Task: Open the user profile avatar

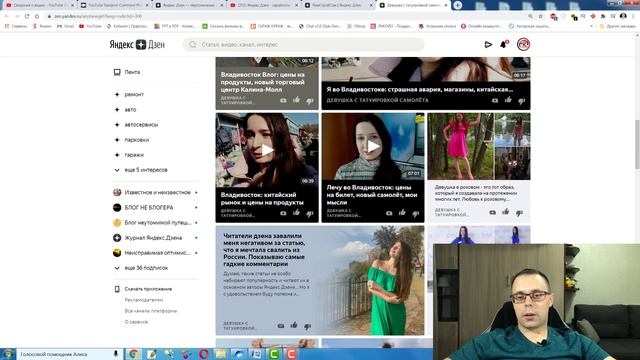Action: point(523,44)
